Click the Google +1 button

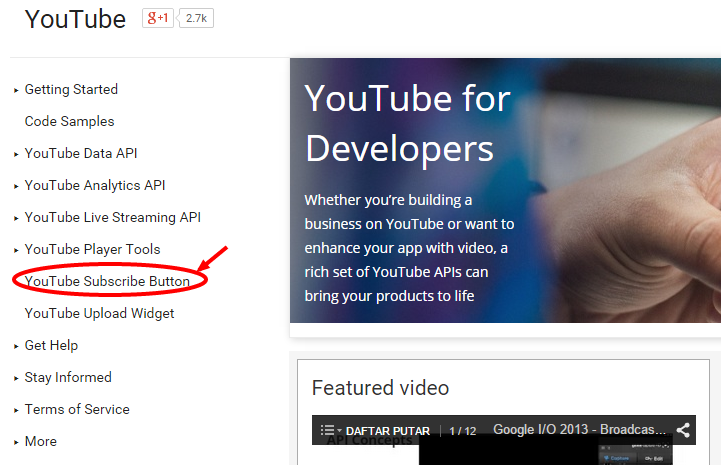click(158, 18)
